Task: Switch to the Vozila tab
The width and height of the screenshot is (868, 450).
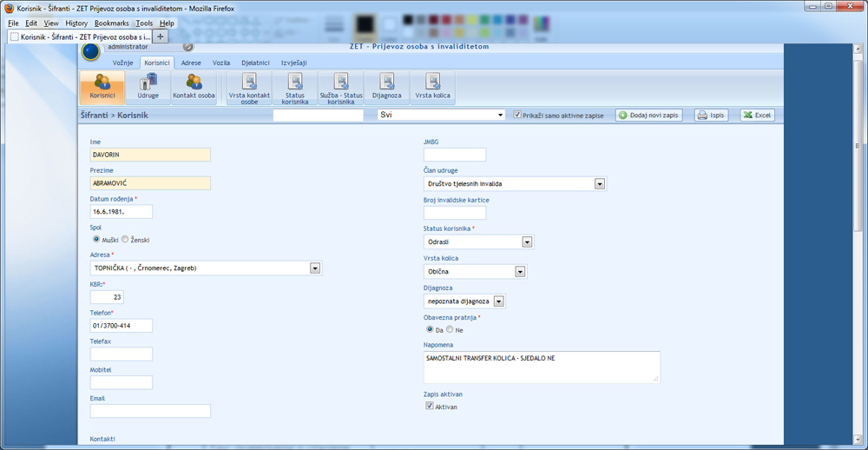Action: coord(221,63)
